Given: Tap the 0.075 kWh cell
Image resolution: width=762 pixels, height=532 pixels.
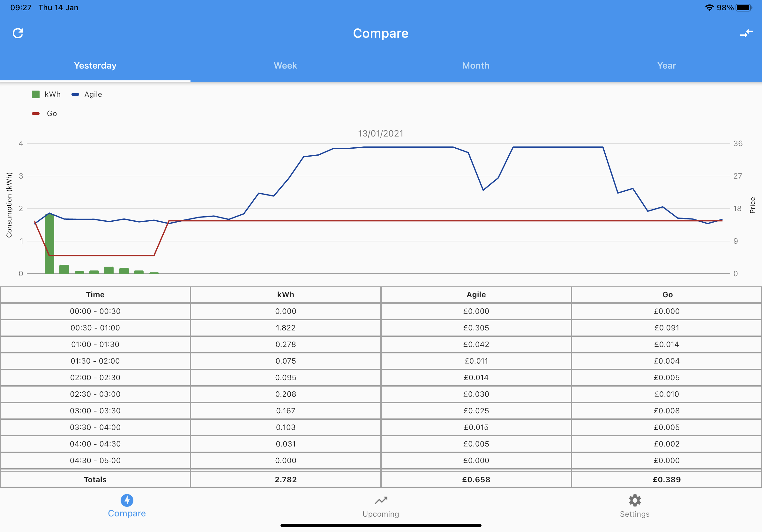Looking at the screenshot, I should pyautogui.click(x=286, y=361).
